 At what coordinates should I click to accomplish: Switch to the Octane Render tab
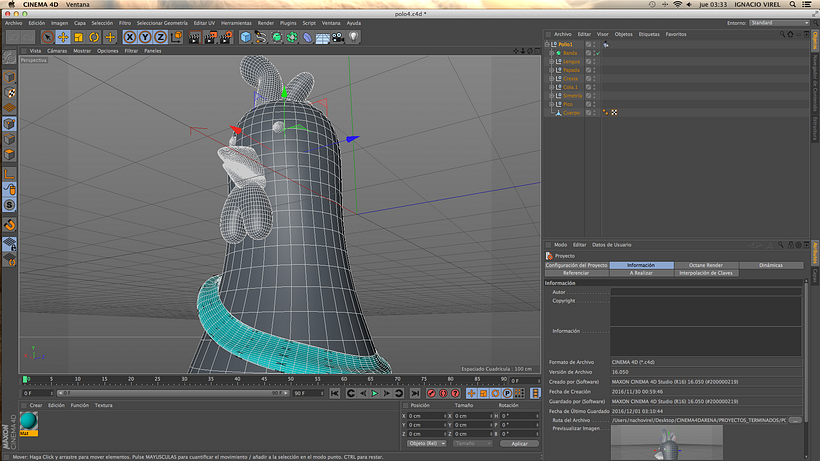tap(705, 265)
